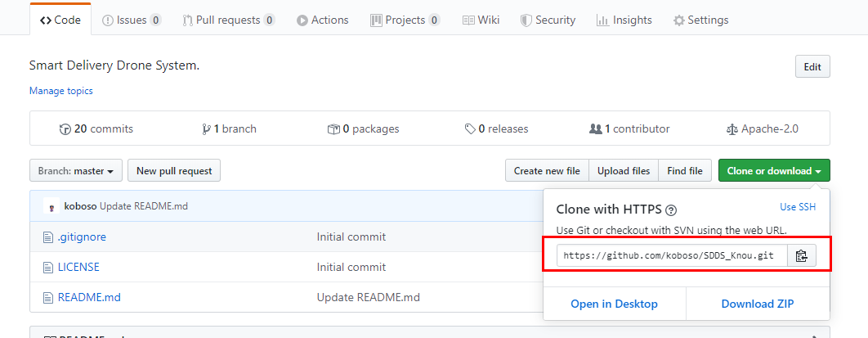Click the LICENSE file icon
The image size is (868, 338).
(x=48, y=267)
